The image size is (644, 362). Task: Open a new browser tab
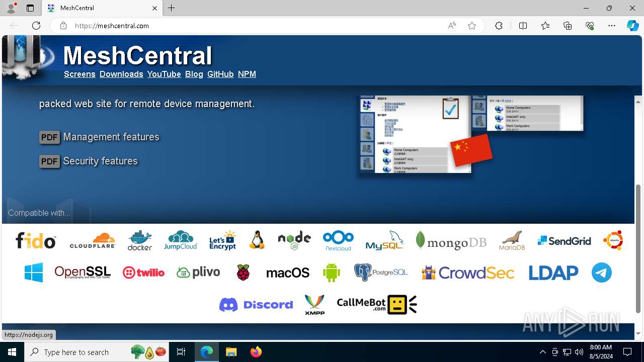172,8
